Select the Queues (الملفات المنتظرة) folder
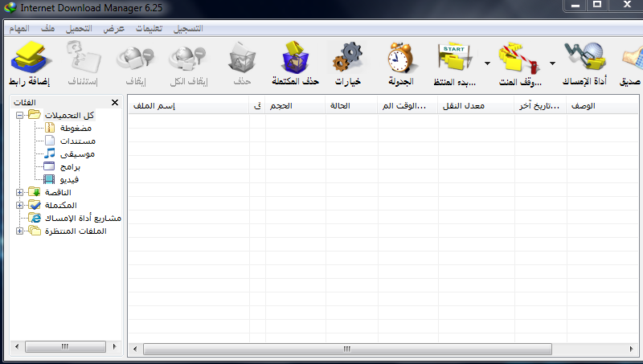The image size is (643, 364). tap(76, 231)
